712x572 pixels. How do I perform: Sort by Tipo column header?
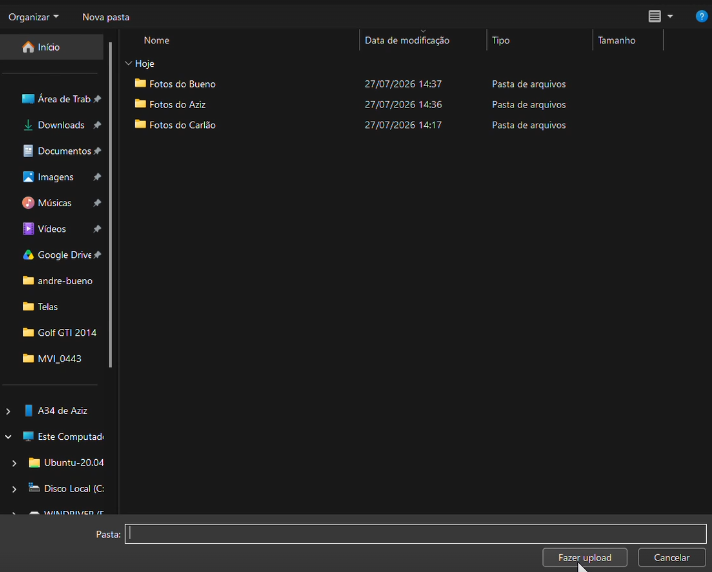500,40
